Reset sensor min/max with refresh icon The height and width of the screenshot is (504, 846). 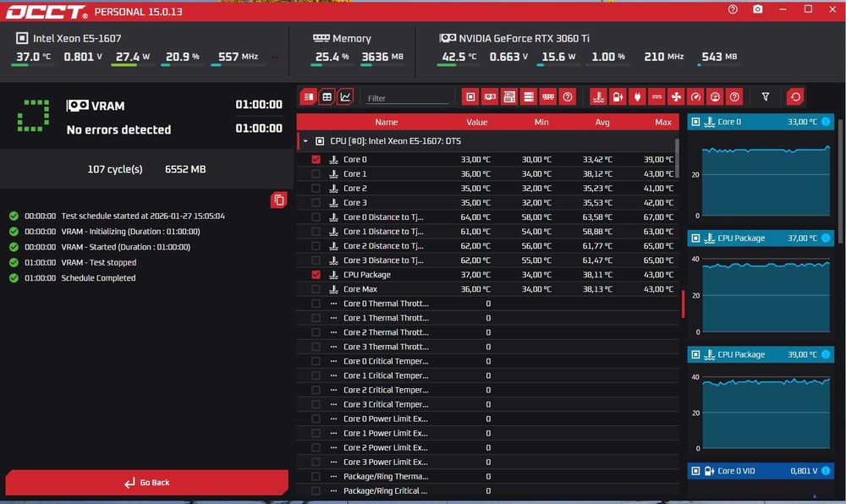point(794,97)
